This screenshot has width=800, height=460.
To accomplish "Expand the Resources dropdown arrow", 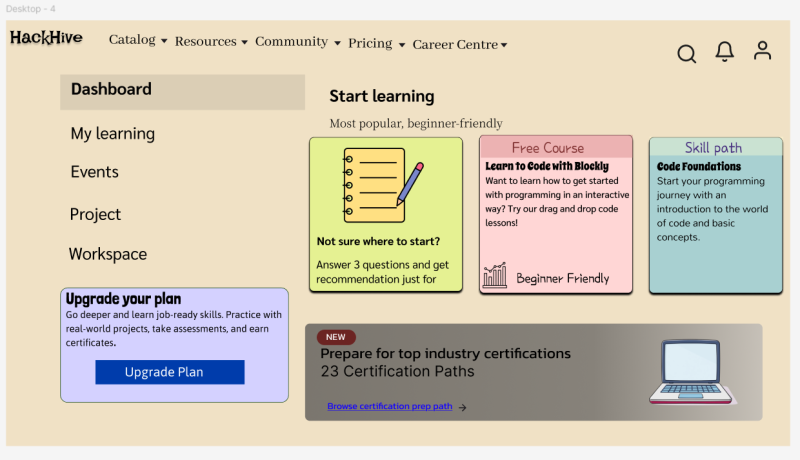I will pyautogui.click(x=244, y=42).
